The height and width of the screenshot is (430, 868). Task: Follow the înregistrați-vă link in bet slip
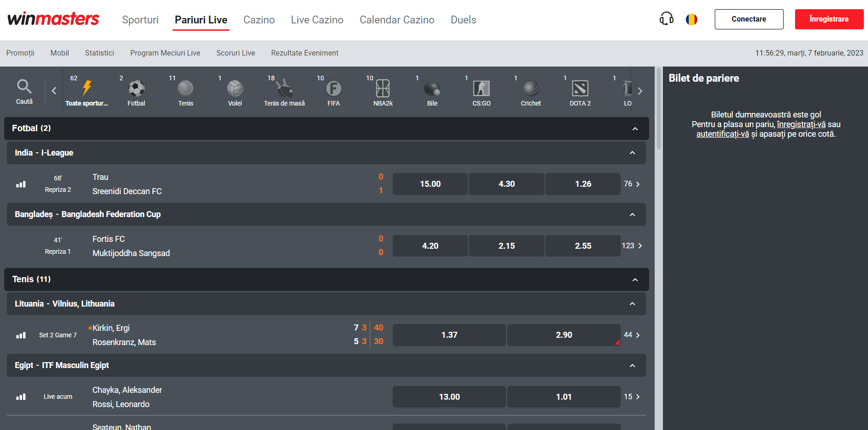[801, 124]
